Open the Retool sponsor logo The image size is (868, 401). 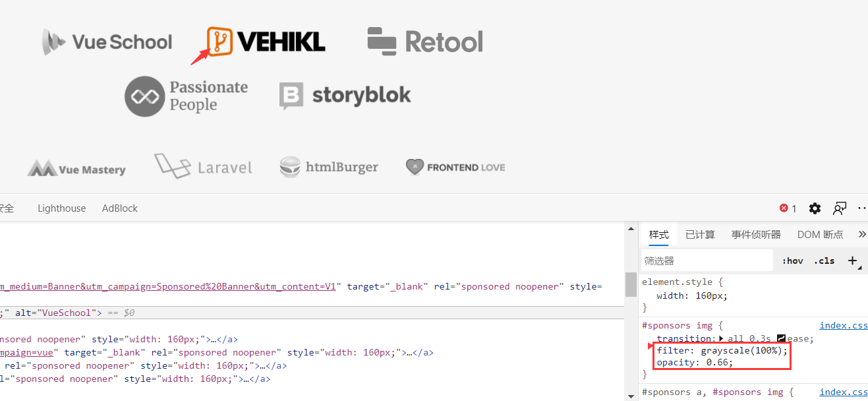click(x=425, y=42)
